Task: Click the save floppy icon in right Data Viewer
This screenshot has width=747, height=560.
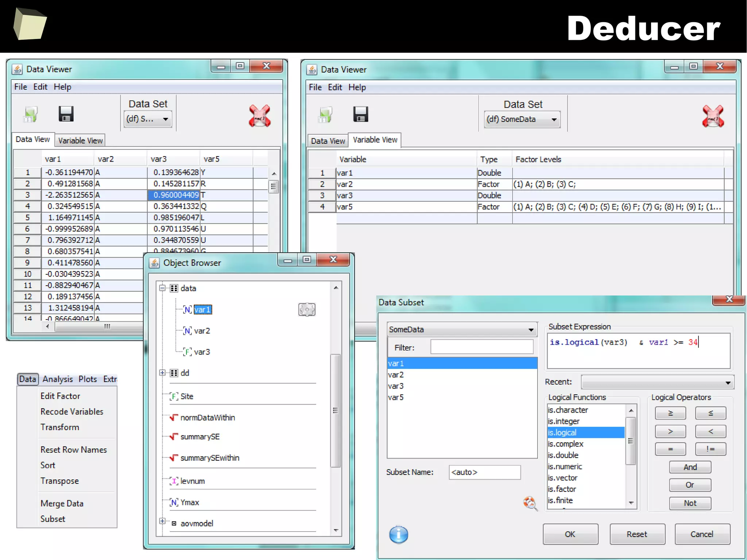Action: tap(361, 114)
